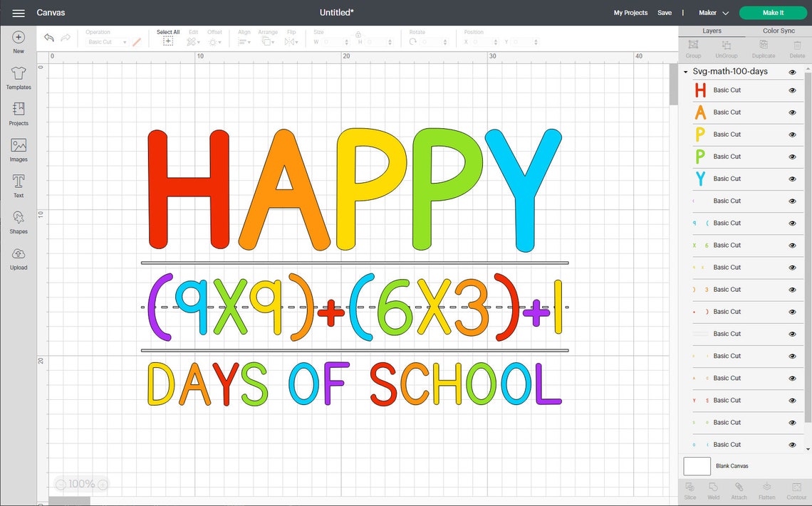The width and height of the screenshot is (812, 506).
Task: Edit the layer color with the pencil swatch
Action: pos(137,41)
